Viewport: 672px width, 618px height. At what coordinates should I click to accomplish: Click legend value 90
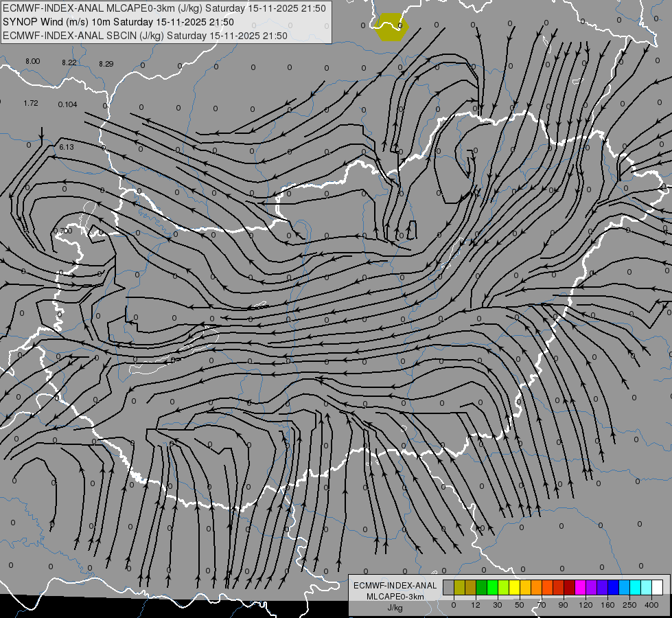563,605
